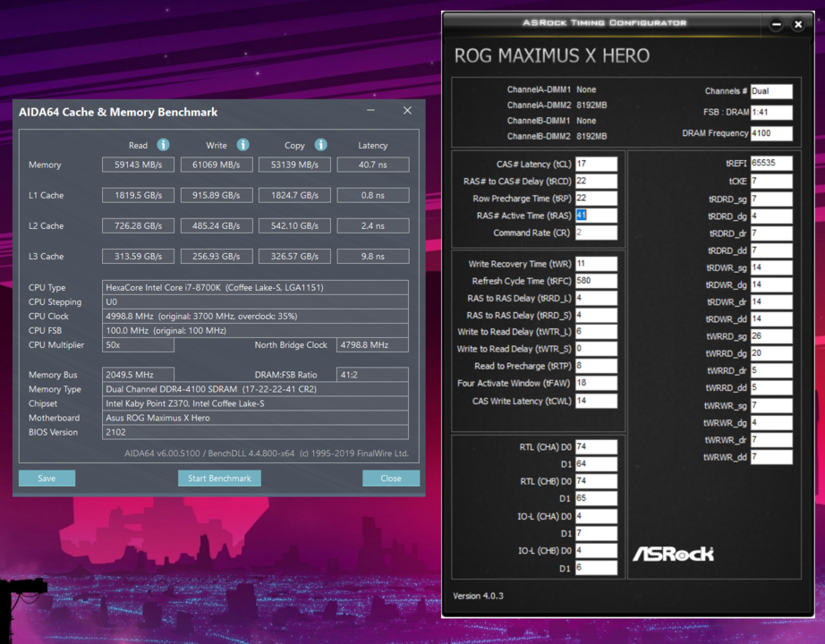Click the CPU Type field HexaCore i7-8700K
Image resolution: width=825 pixels, height=644 pixels.
click(255, 287)
